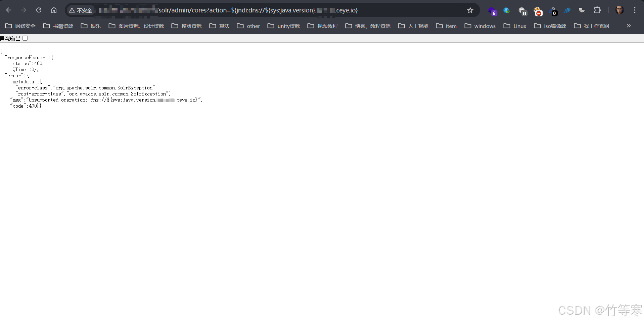The width and height of the screenshot is (644, 321).
Task: Open the extension showing badge 0
Action: 553,11
